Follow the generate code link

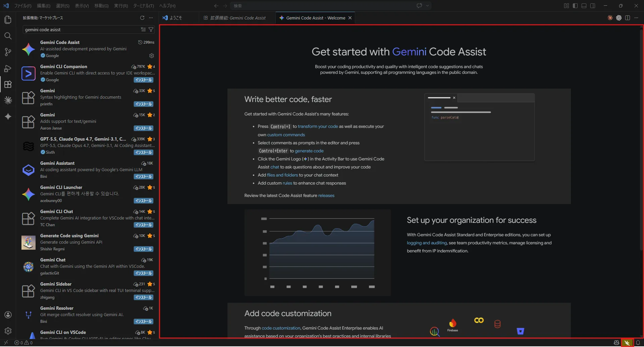(309, 151)
